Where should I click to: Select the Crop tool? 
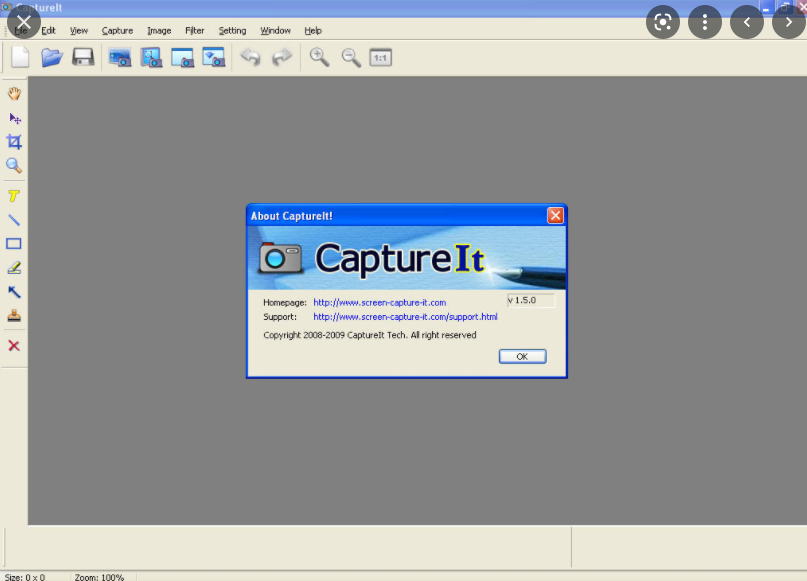[14, 142]
